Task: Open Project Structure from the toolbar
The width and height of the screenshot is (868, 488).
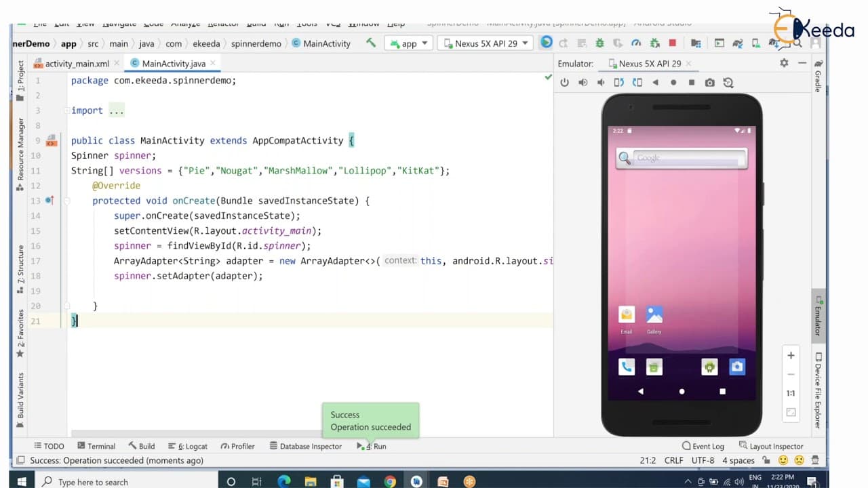Action: tap(696, 43)
